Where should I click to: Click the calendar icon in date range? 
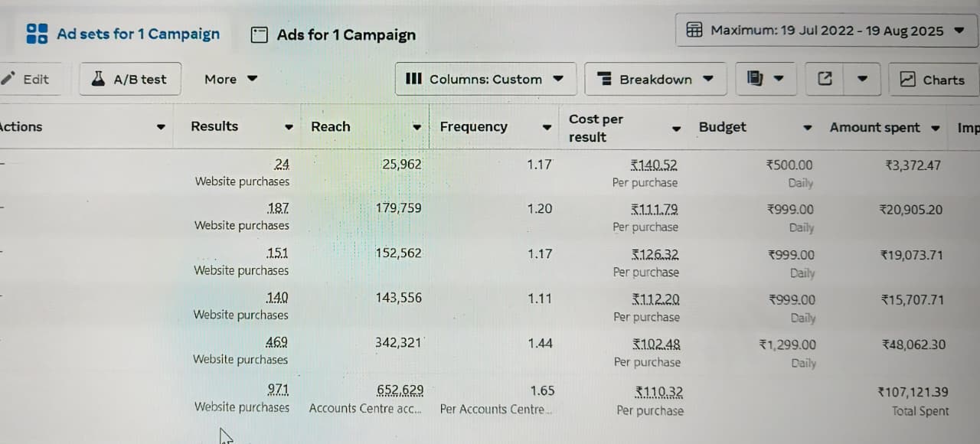coord(694,31)
